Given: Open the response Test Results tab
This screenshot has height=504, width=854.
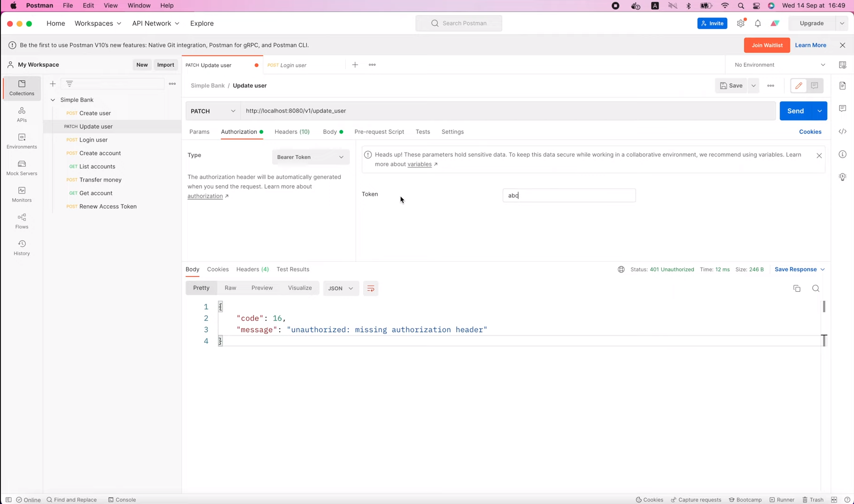Looking at the screenshot, I should pyautogui.click(x=293, y=269).
